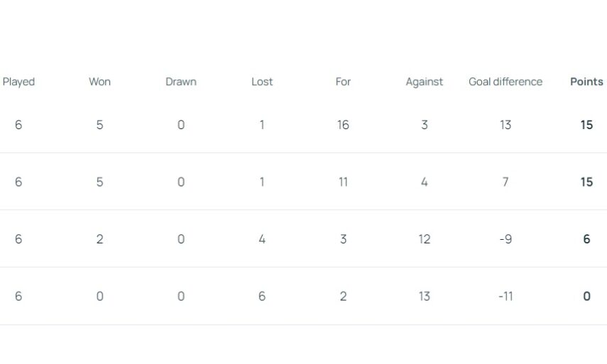607x364 pixels.
Task: Click the Lost value of 6
Action: [x=262, y=296]
